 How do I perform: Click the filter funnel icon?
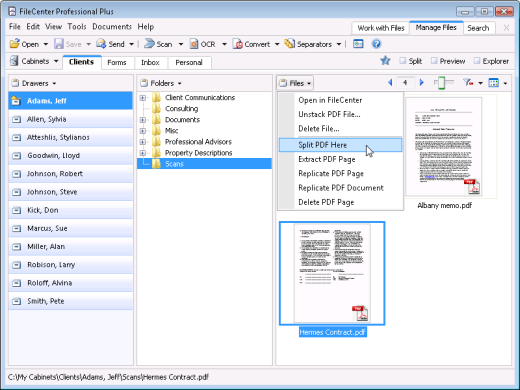pos(468,82)
